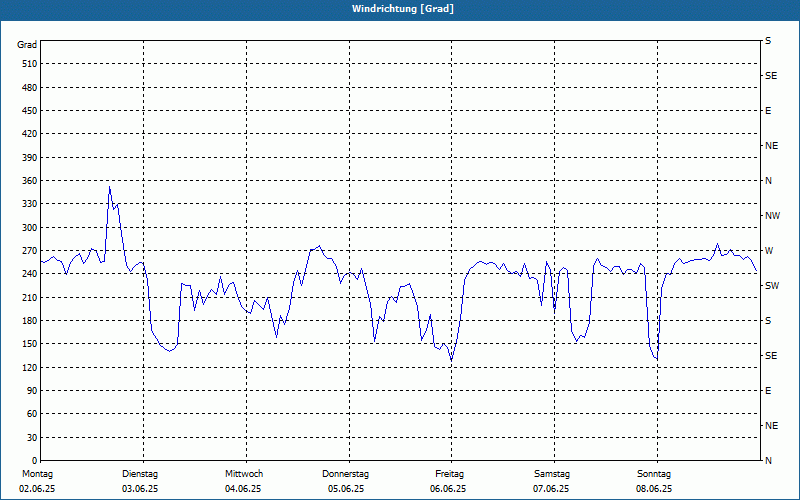Select the 60 degree axis label
The height and width of the screenshot is (500, 800).
(32, 414)
